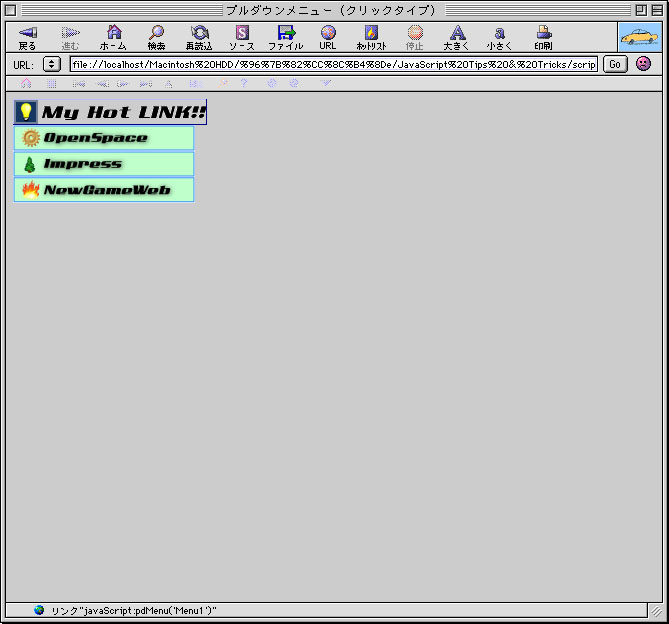Open the ホットリスト hotlist icon

(371, 32)
